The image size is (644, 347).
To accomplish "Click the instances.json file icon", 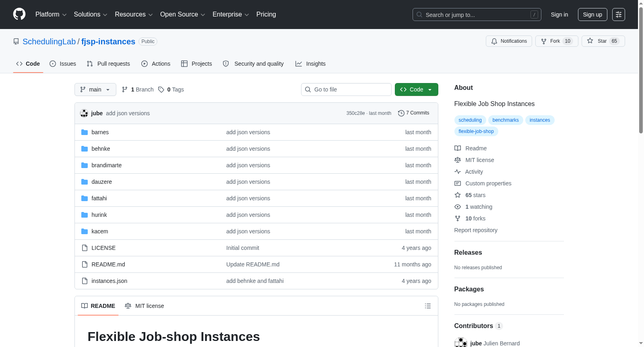I will (x=85, y=281).
